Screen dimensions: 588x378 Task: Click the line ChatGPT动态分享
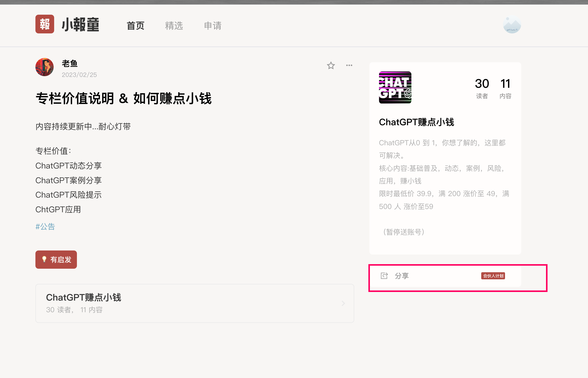click(69, 166)
